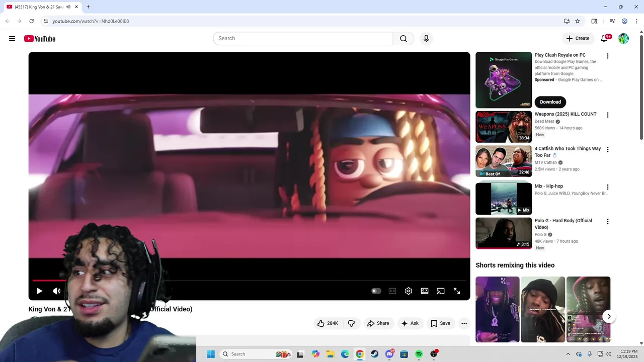The width and height of the screenshot is (644, 362).
Task: Open the Dead Meat channel
Action: click(x=544, y=121)
